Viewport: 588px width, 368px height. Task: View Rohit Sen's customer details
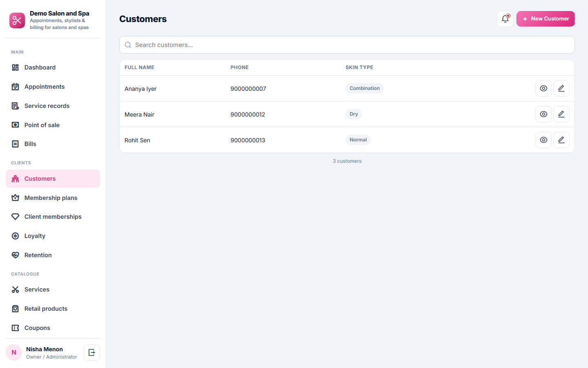pos(543,140)
